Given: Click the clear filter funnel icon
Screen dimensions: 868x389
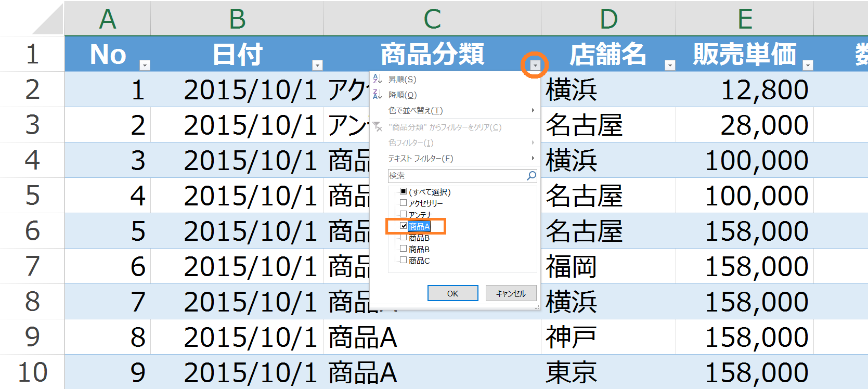Looking at the screenshot, I should pyautogui.click(x=378, y=126).
